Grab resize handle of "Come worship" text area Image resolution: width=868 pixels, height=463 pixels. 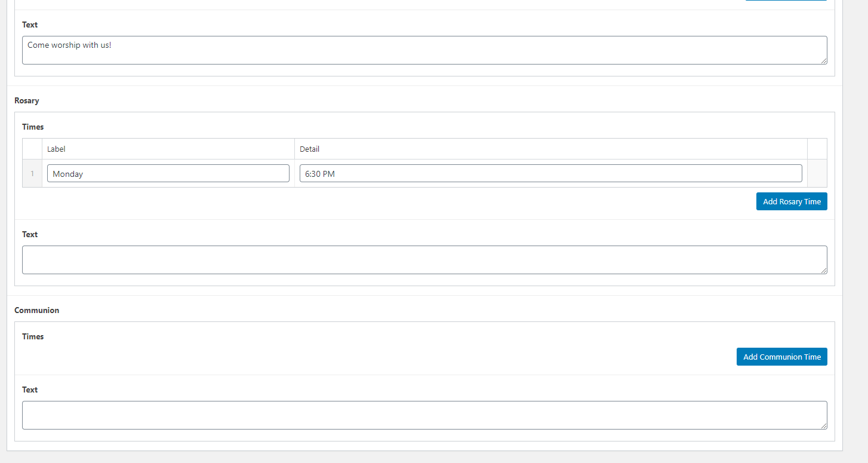824,61
